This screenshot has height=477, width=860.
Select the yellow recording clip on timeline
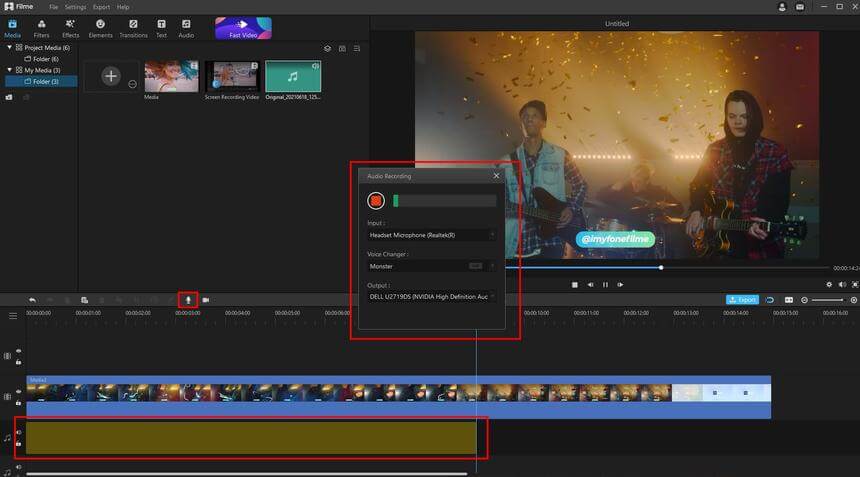tap(251, 438)
